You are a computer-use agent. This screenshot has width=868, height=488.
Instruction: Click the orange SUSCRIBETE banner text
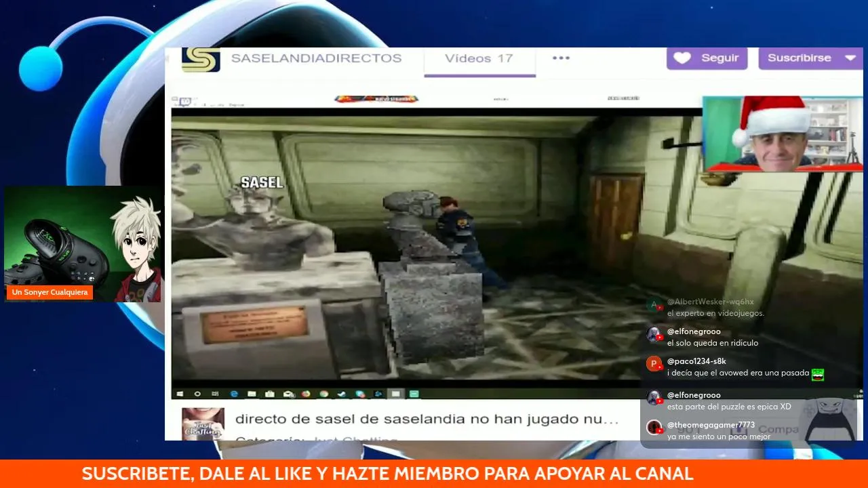(x=387, y=474)
